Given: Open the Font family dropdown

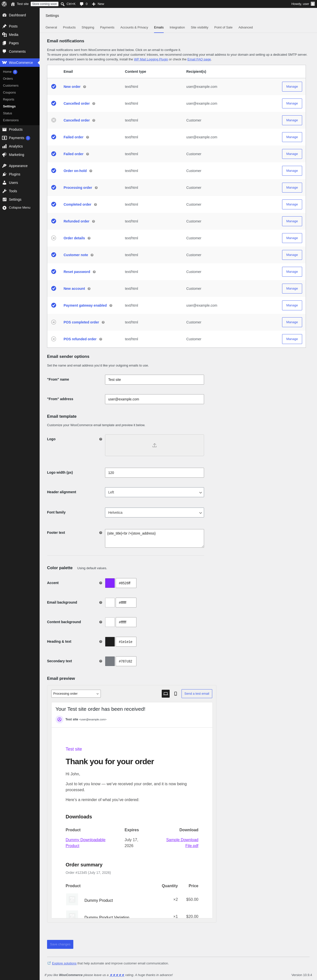Looking at the screenshot, I should click(155, 513).
